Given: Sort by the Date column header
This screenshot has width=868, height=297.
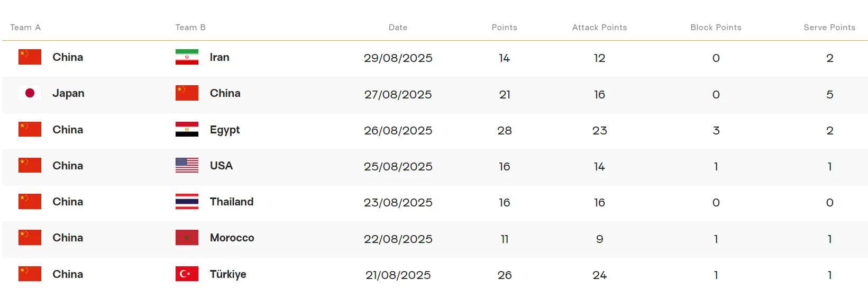Looking at the screenshot, I should pos(398,28).
